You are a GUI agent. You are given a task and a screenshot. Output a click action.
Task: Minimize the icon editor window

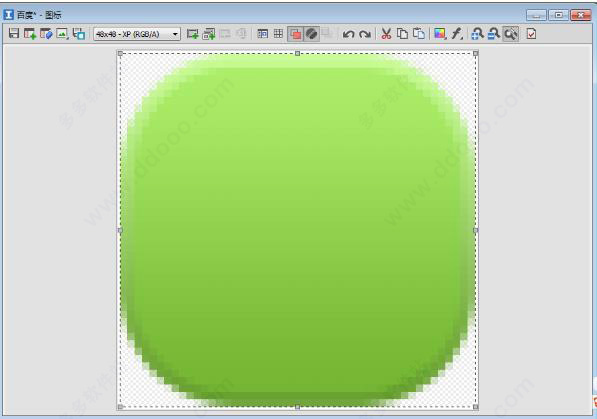click(x=536, y=15)
